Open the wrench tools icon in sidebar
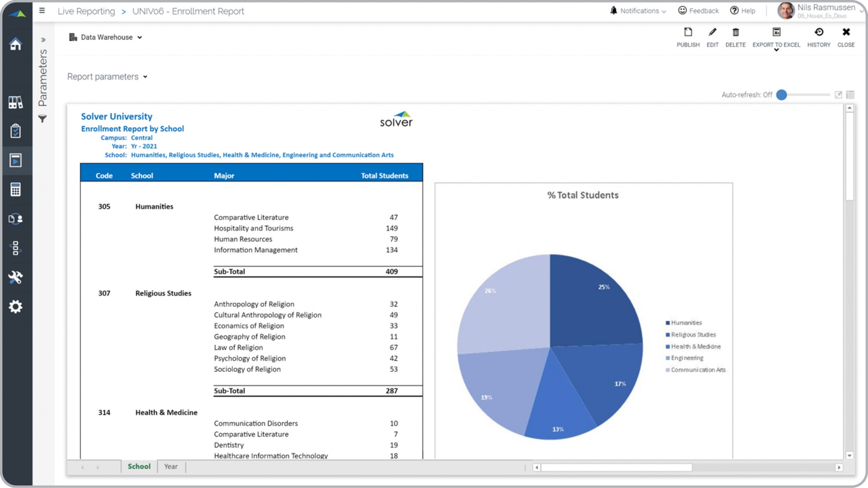 coord(16,277)
